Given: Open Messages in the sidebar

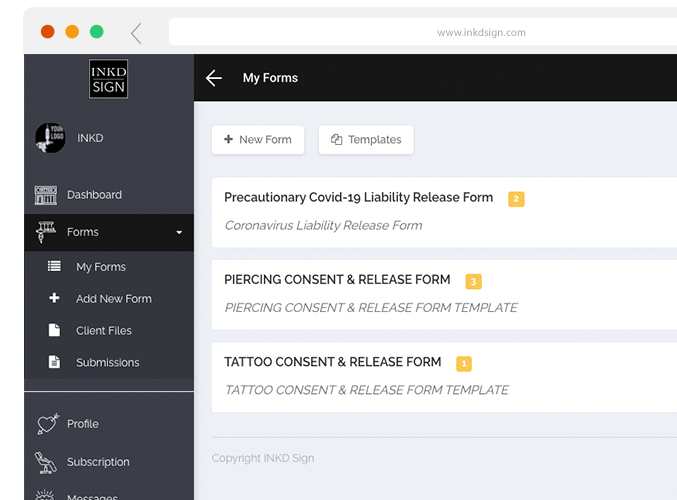Looking at the screenshot, I should click(92, 496).
